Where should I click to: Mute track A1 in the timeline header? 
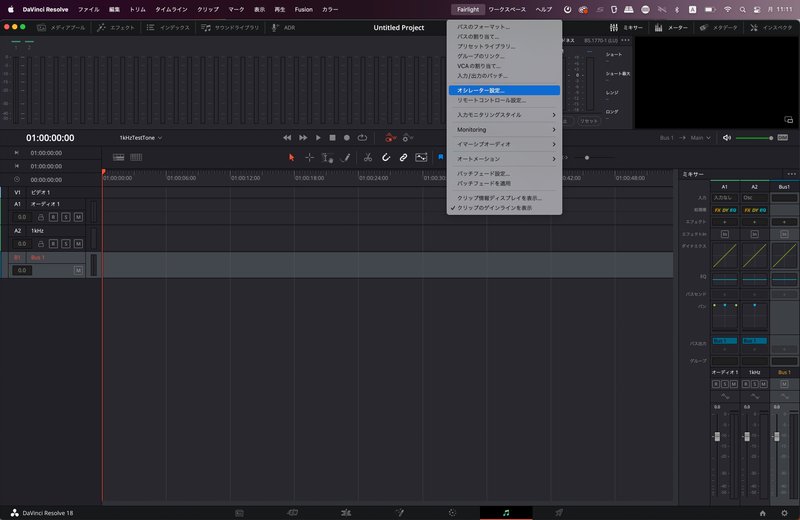[x=78, y=217]
